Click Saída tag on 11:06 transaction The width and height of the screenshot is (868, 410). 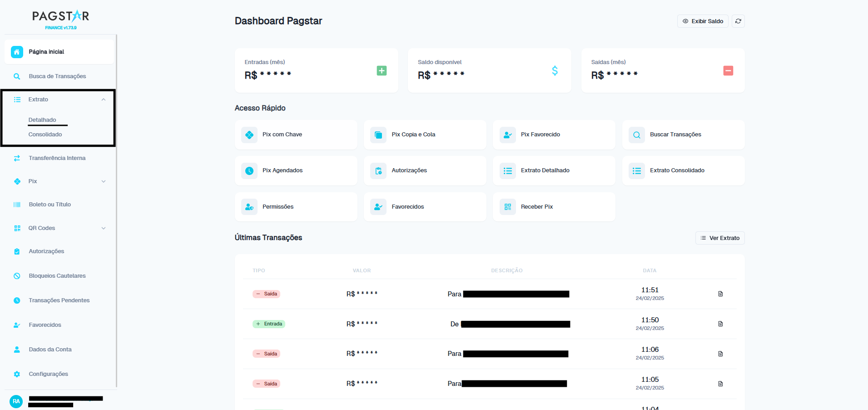[266, 354]
